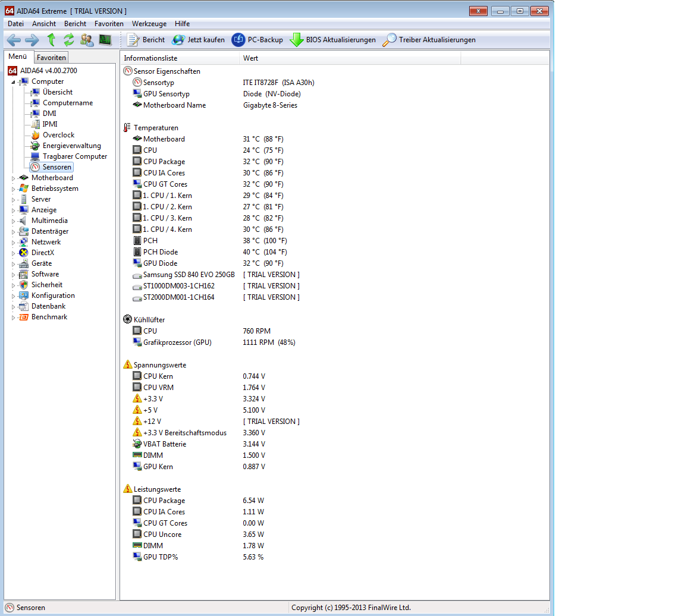
Task: Click Jetzt kaufen toolbar button
Action: (199, 40)
